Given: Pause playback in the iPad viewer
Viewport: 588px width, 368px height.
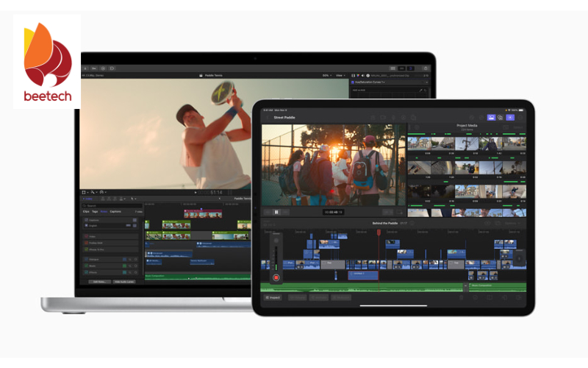Looking at the screenshot, I should [276, 212].
